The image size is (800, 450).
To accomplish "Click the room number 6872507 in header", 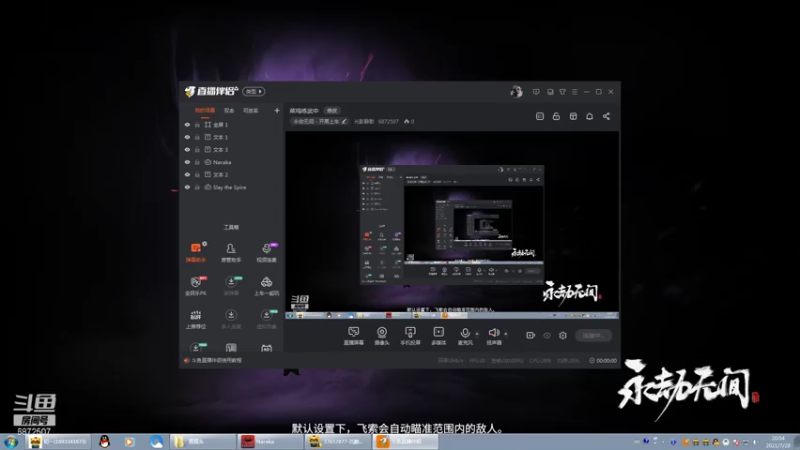I will pos(388,121).
